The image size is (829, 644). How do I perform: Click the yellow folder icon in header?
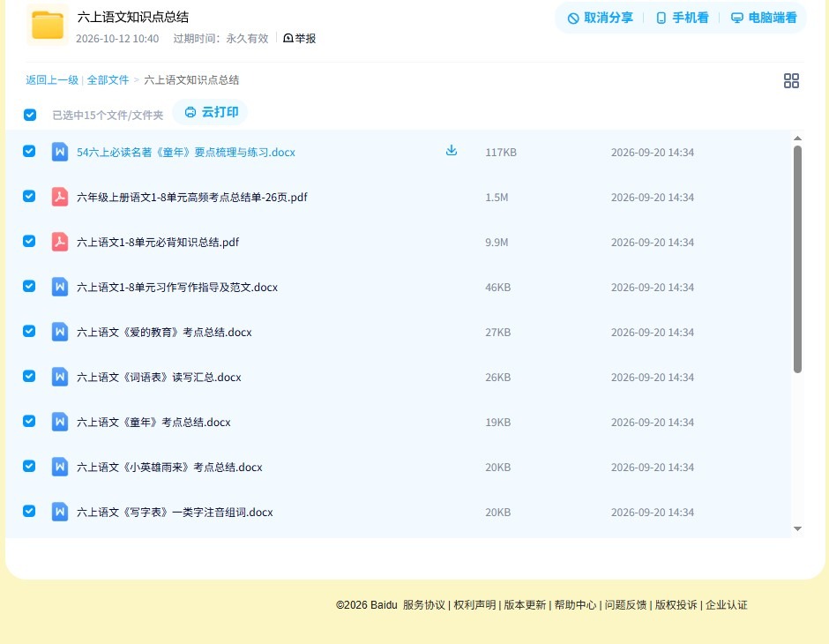coord(47,25)
